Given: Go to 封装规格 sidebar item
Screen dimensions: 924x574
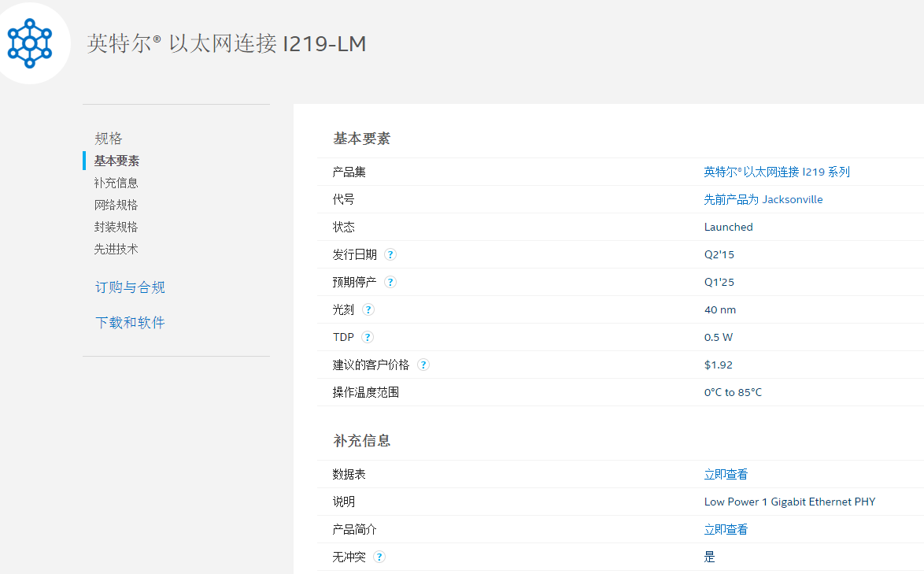Looking at the screenshot, I should pos(116,227).
